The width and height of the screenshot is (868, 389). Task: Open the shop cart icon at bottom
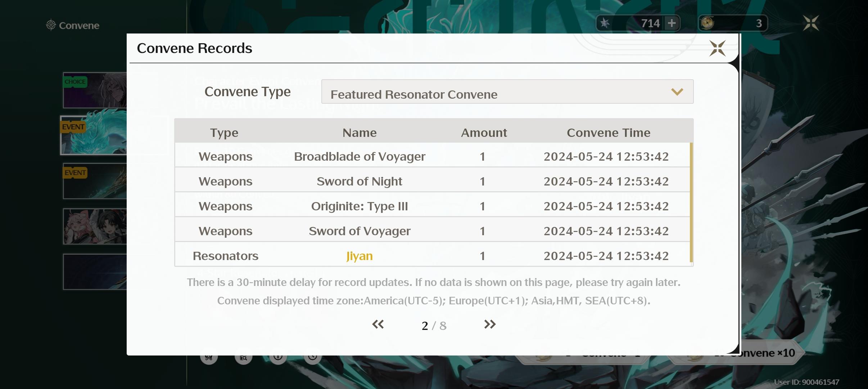point(209,357)
